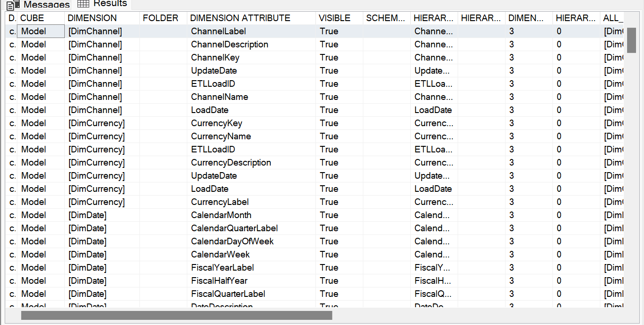This screenshot has width=644, height=325.
Task: Click the VISIBLE column header
Action: pyautogui.click(x=339, y=18)
